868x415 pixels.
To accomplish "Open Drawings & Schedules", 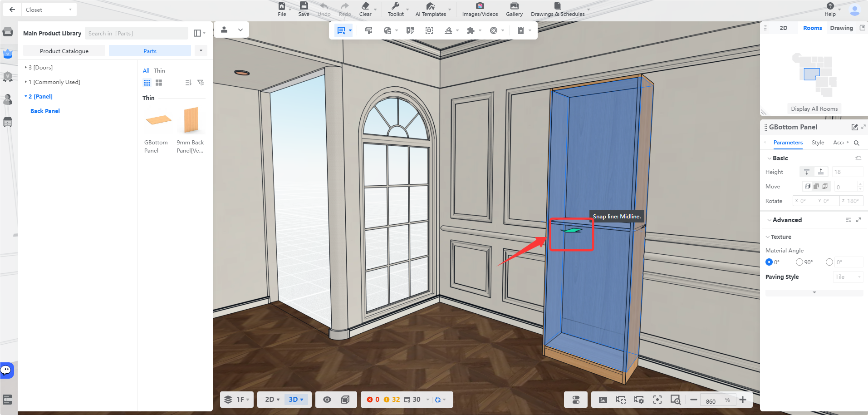I will [x=558, y=9].
